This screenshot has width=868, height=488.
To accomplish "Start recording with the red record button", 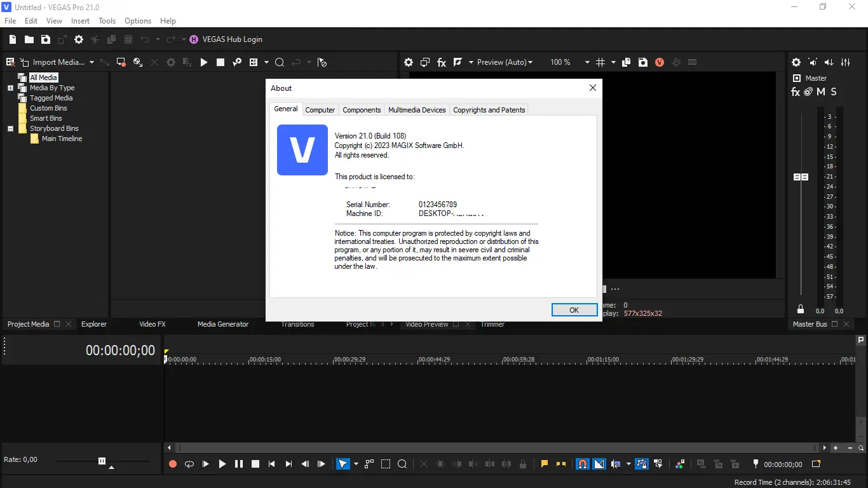I will (x=173, y=464).
